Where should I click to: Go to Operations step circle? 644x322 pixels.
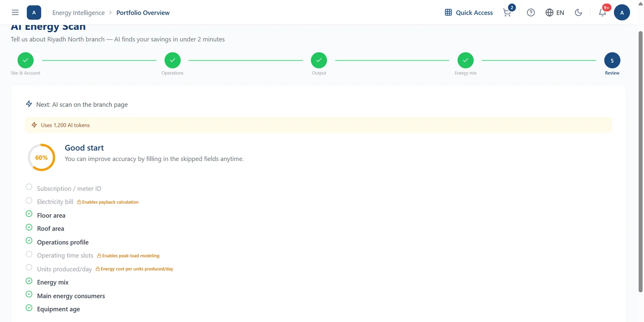coord(172,60)
